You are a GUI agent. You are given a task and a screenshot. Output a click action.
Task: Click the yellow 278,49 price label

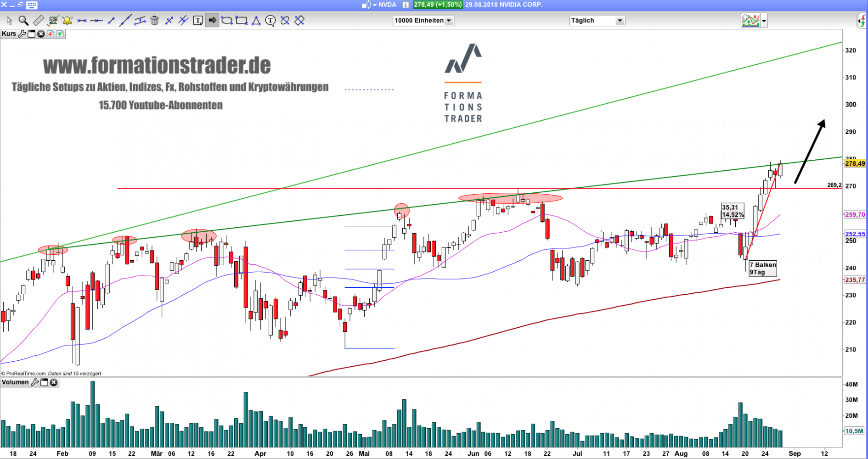pyautogui.click(x=855, y=163)
